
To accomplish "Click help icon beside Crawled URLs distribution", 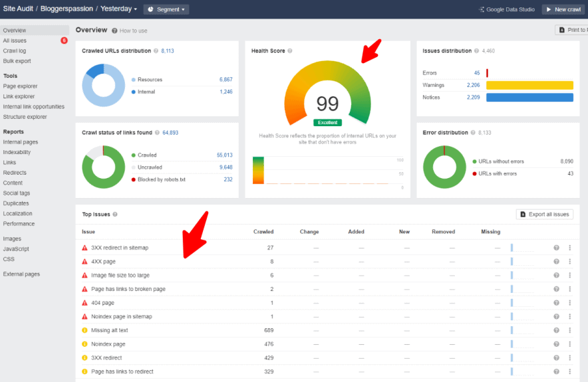I will point(156,50).
